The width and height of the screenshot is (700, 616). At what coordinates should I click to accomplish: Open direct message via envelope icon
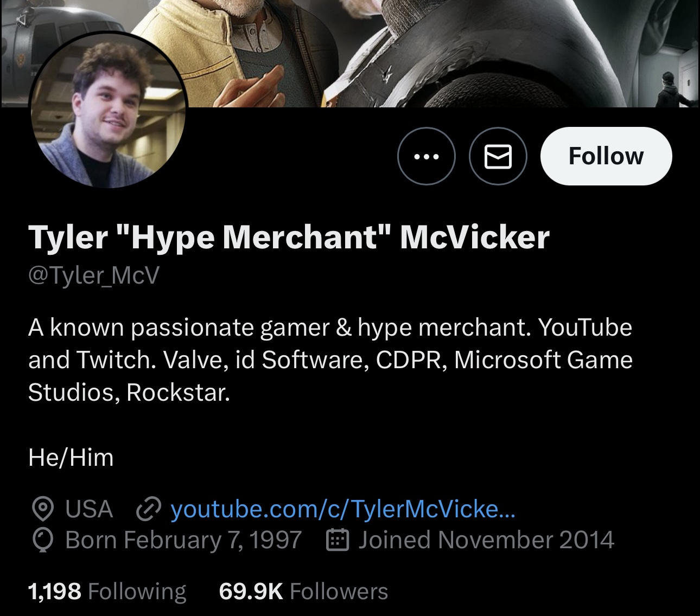498,156
